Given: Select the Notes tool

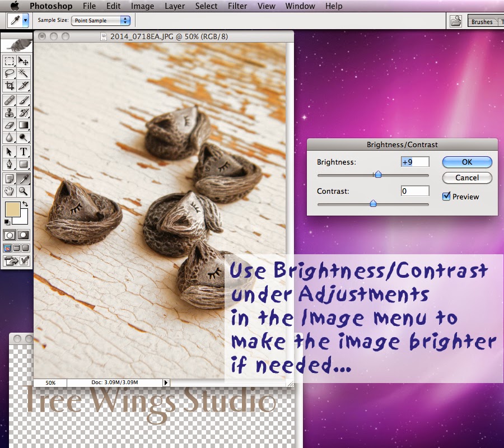Looking at the screenshot, I should point(10,179).
